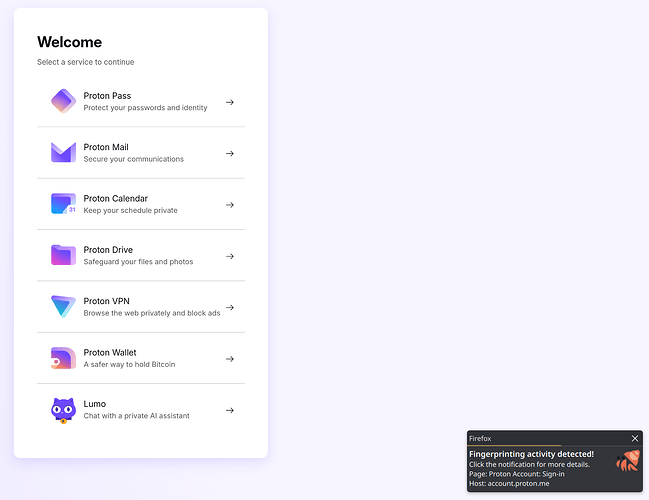Hit the arrow beside Proton Calendar
The image size is (649, 500).
click(x=230, y=205)
